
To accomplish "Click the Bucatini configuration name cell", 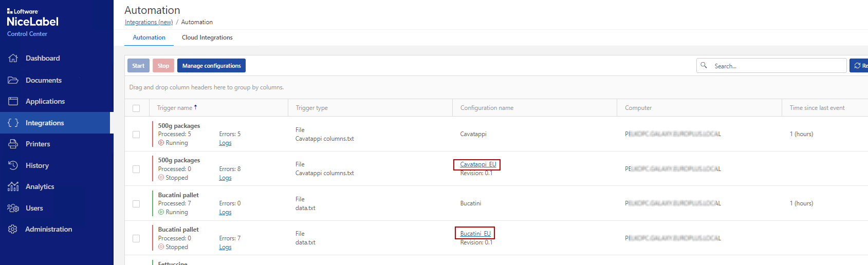I will point(471,203).
